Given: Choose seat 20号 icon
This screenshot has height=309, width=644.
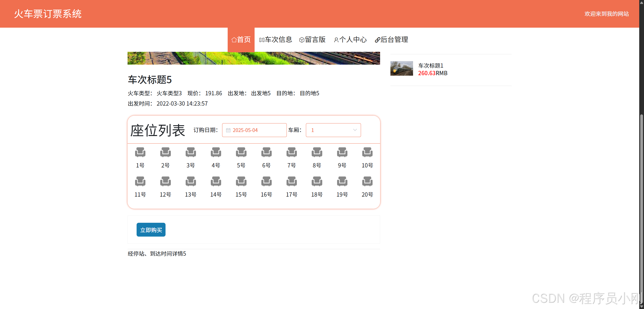Looking at the screenshot, I should coord(367,181).
